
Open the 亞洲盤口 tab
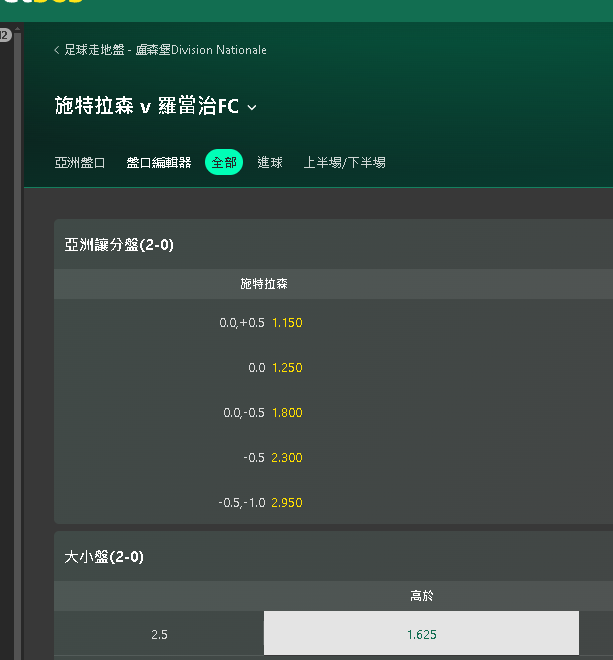80,162
